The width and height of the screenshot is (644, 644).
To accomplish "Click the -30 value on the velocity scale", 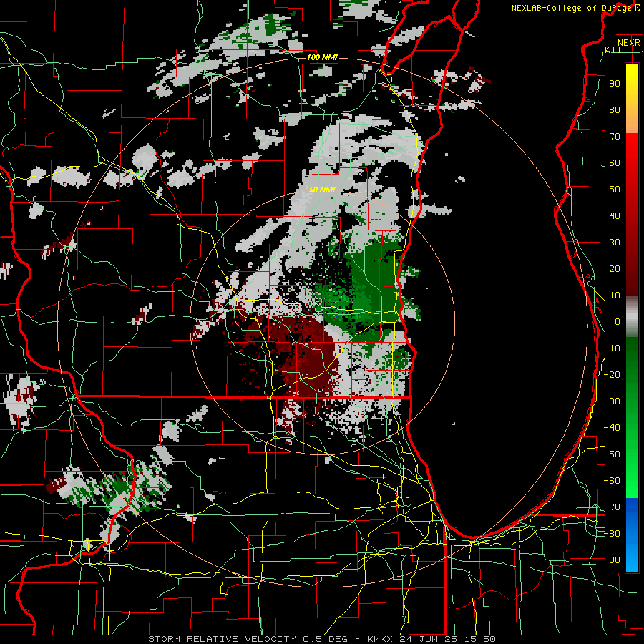I will pos(612,401).
